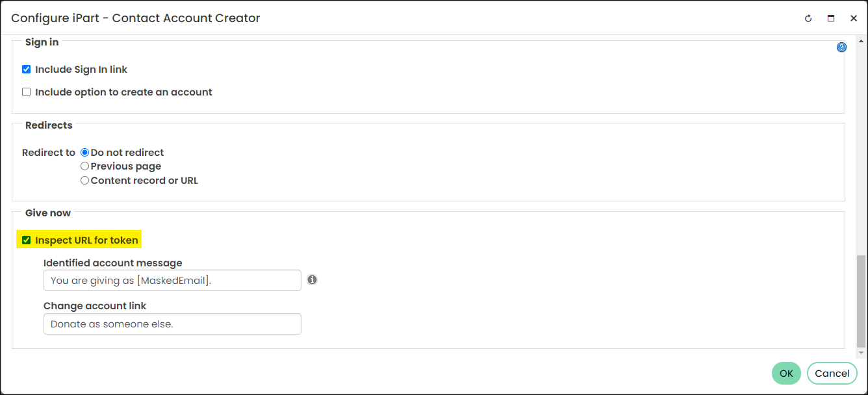Screen dimensions: 868x395
Task: Click the vertical scrollbar thumb
Action: pyautogui.click(x=862, y=301)
